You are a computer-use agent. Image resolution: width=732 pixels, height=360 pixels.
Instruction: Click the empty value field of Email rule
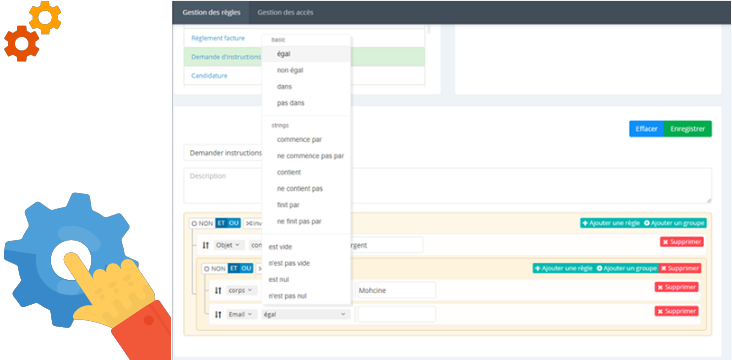(x=396, y=314)
